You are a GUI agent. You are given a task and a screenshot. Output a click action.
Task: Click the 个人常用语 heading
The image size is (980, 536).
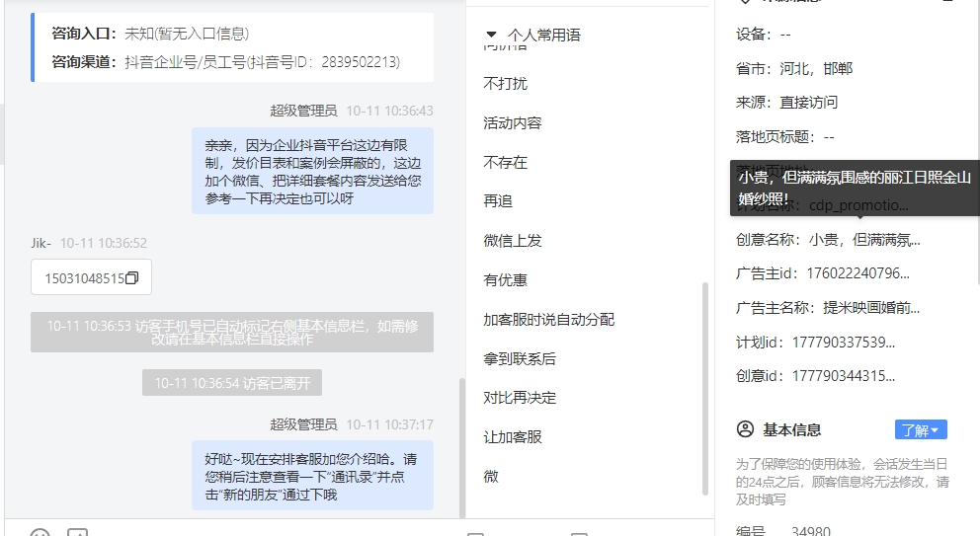(x=543, y=35)
